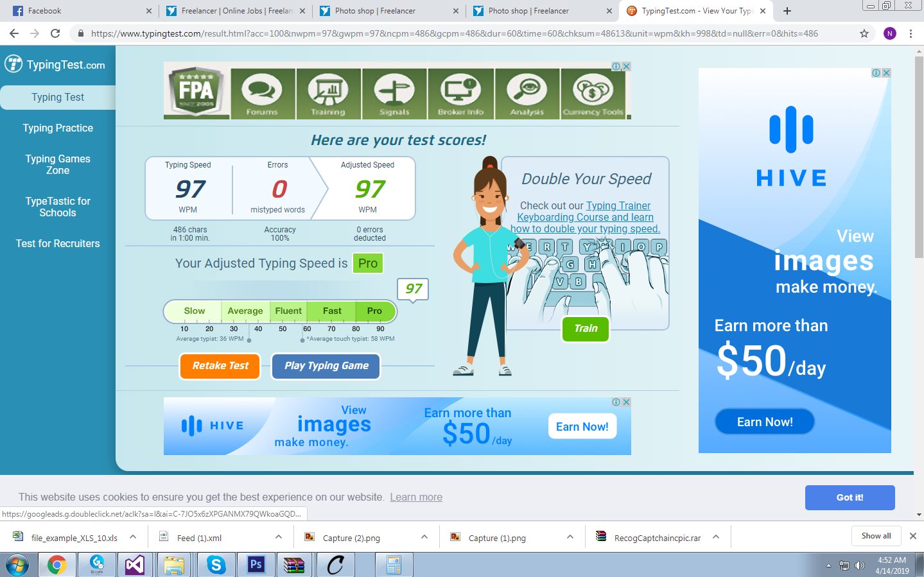
Task: Open Photoshop from taskbar
Action: 256,565
